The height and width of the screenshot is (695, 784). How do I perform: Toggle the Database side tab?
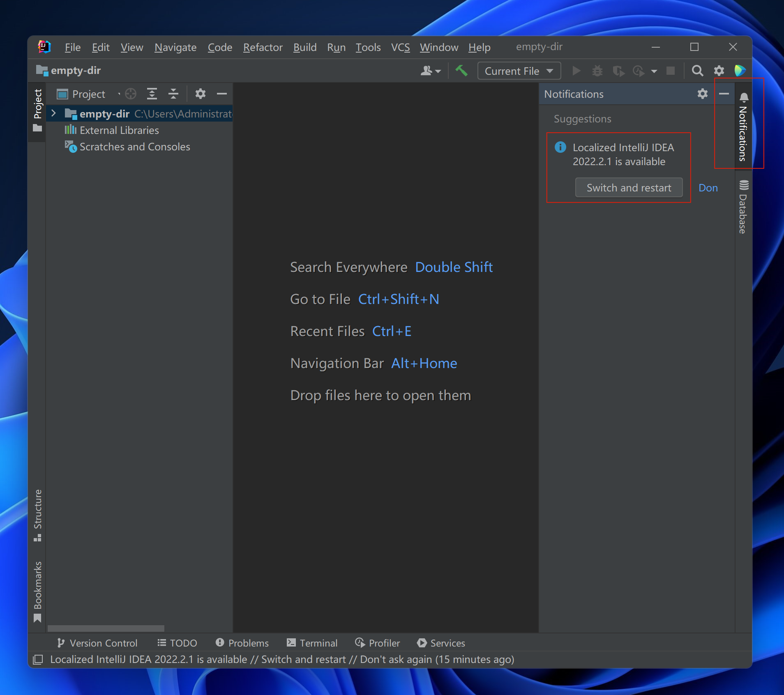(x=743, y=207)
